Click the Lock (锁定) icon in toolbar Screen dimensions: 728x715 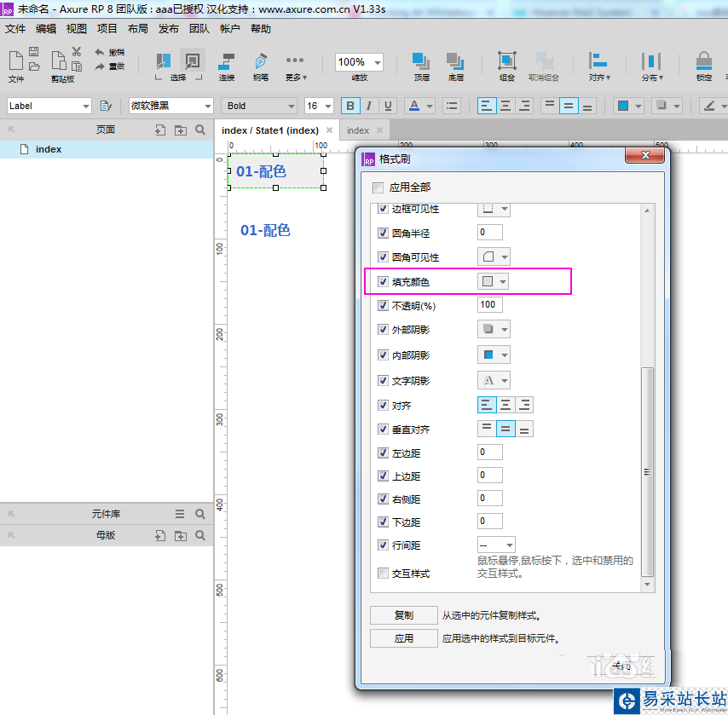(x=703, y=62)
